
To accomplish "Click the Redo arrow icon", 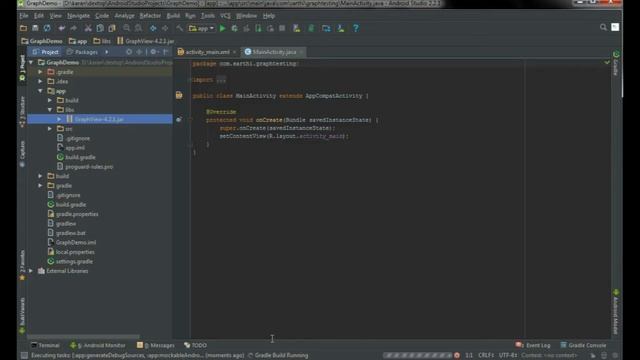I will click(x=73, y=28).
